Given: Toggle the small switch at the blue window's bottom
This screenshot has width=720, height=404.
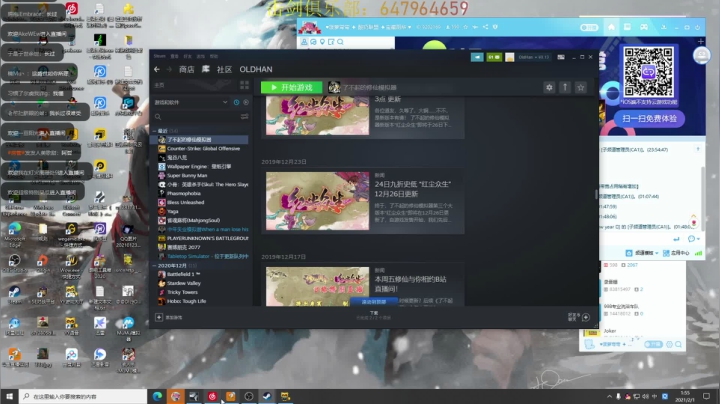Looking at the screenshot, I should coord(653,344).
